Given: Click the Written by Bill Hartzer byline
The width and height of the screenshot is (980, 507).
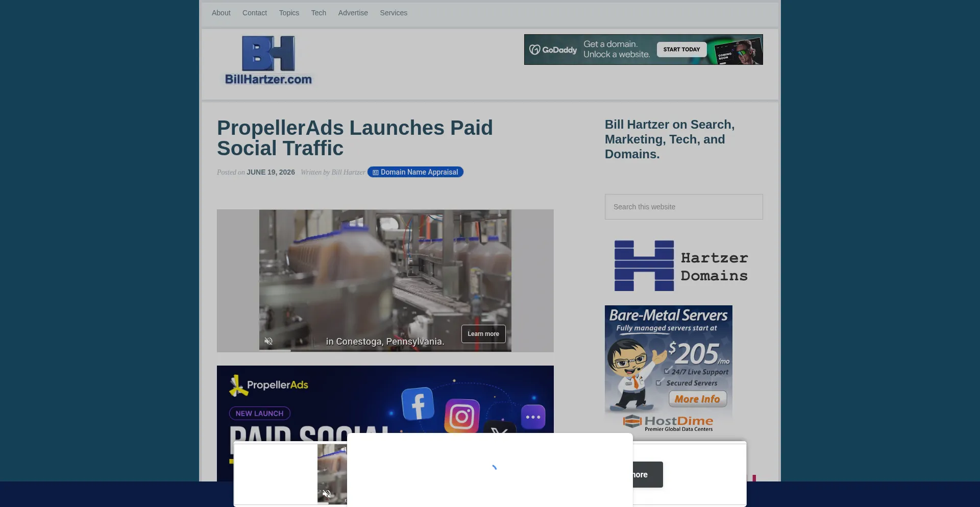Looking at the screenshot, I should click(x=333, y=172).
